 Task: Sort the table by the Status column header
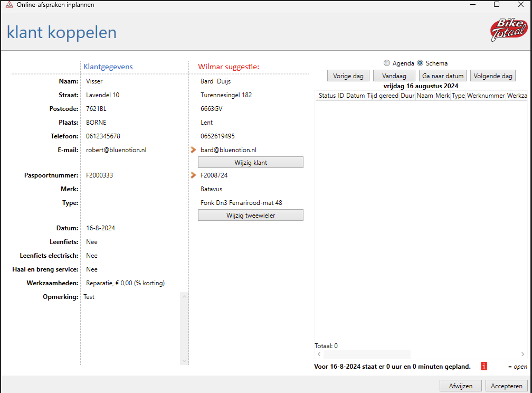pos(327,96)
